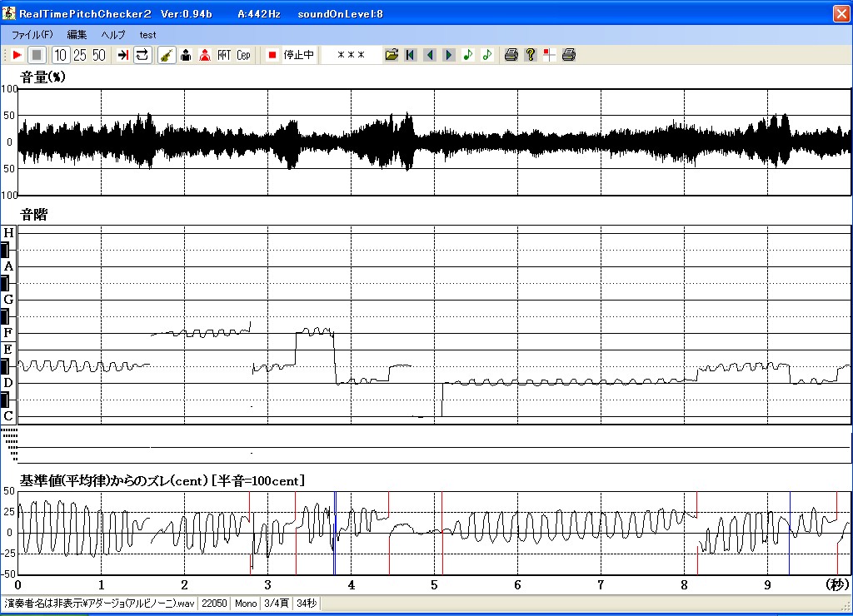Go to previous page with left arrow
The width and height of the screenshot is (853, 616).
pyautogui.click(x=430, y=55)
